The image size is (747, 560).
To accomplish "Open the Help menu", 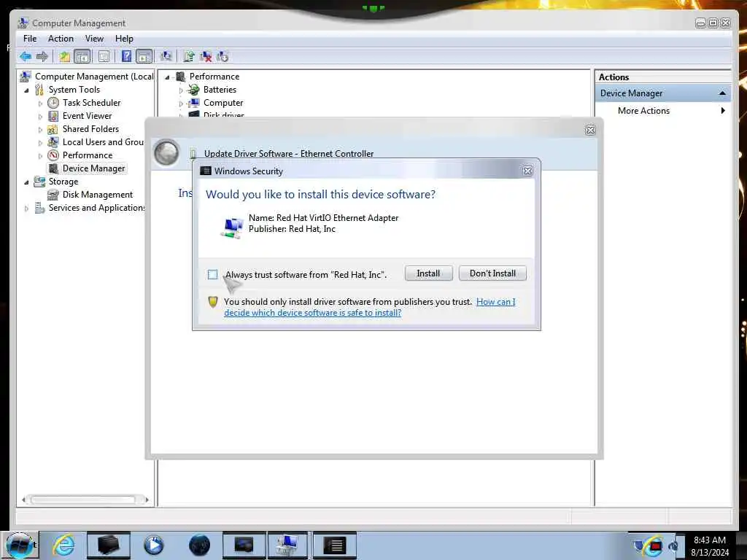I will pyautogui.click(x=124, y=39).
